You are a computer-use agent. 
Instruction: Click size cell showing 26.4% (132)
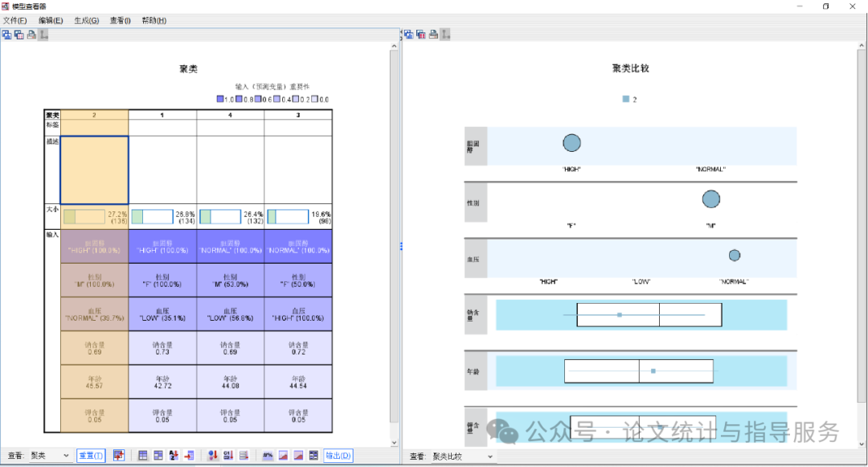coord(231,217)
